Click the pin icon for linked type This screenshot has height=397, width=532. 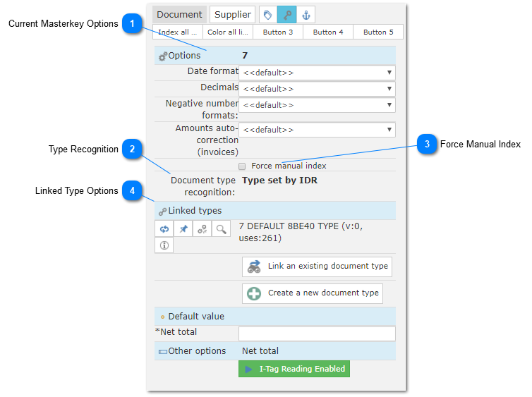point(183,229)
